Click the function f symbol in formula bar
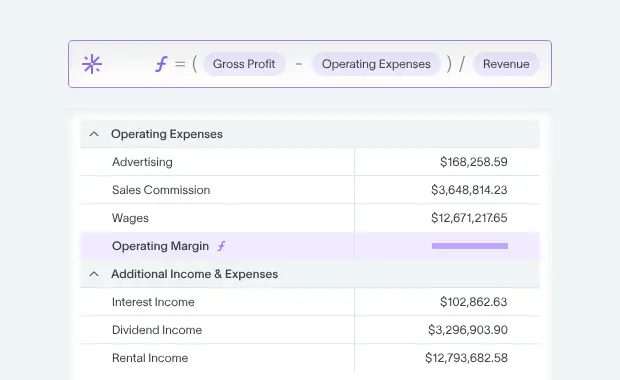 pos(161,64)
